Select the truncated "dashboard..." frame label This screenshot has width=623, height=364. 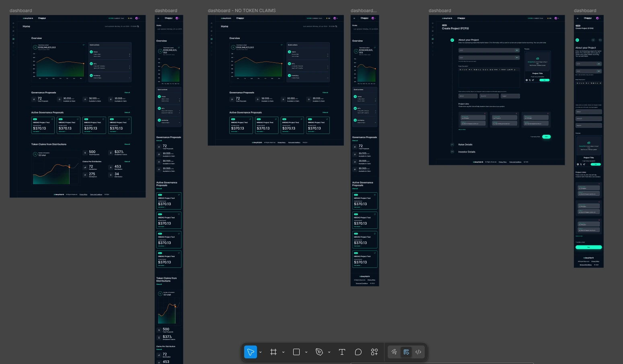(x=364, y=10)
